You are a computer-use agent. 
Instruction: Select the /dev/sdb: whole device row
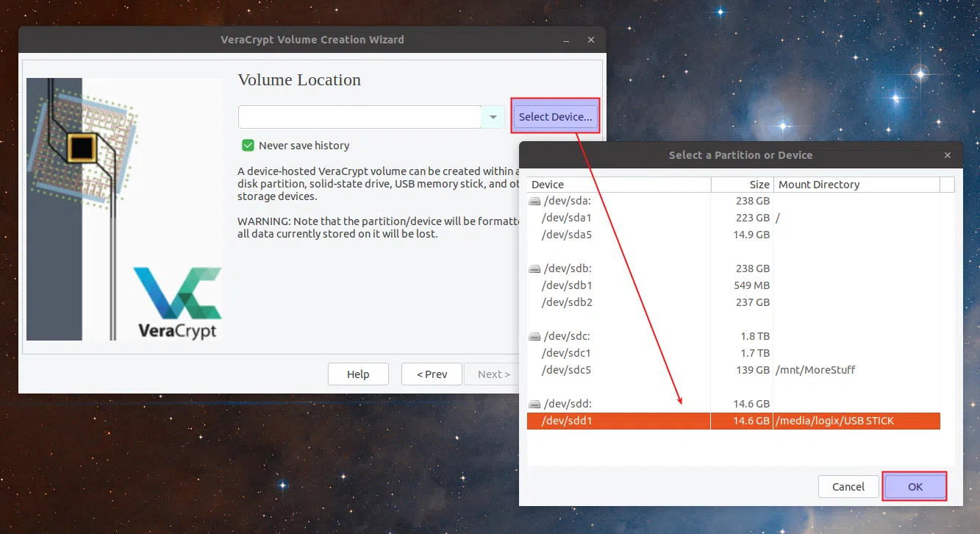[x=734, y=268]
